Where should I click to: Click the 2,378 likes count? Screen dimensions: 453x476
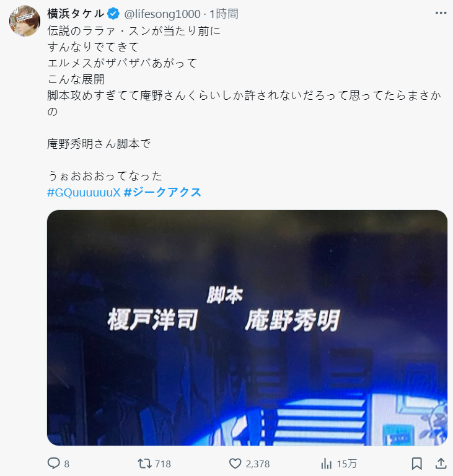pos(258,464)
